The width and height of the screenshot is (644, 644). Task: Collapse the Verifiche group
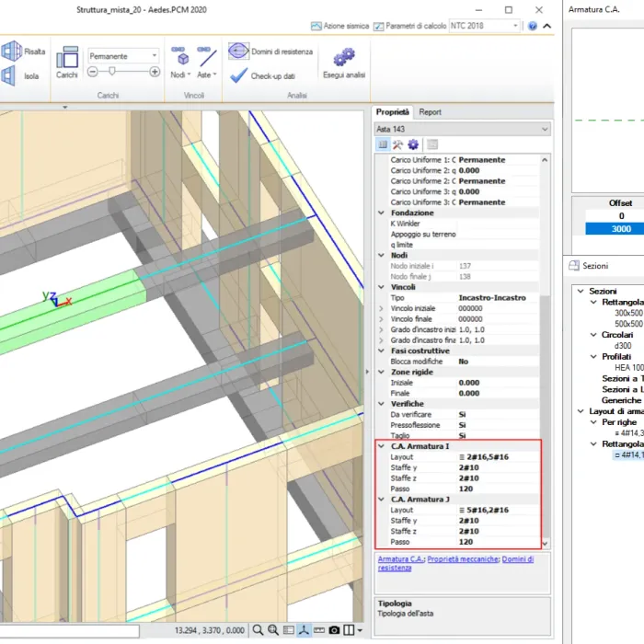381,404
